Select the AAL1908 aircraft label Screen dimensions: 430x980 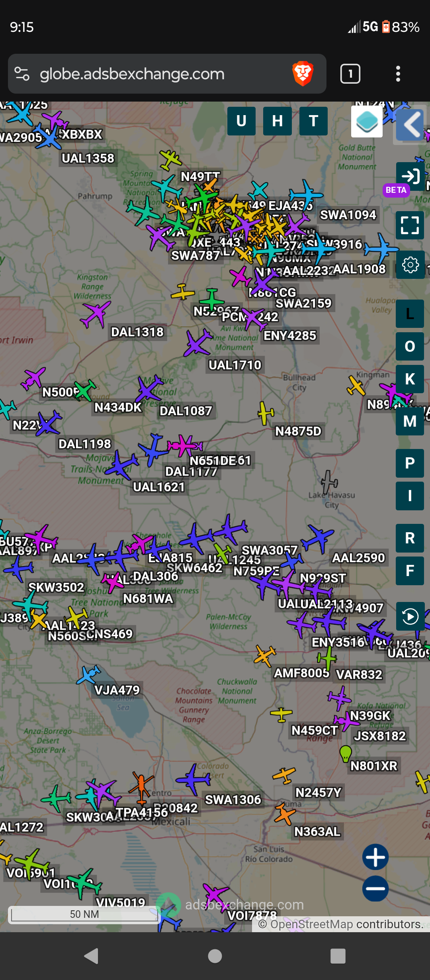[x=360, y=269]
